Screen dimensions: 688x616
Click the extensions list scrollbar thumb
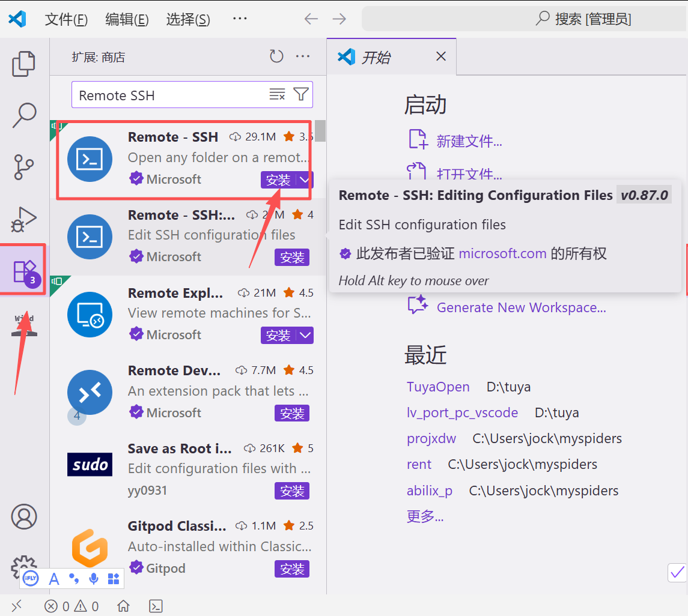point(320,131)
